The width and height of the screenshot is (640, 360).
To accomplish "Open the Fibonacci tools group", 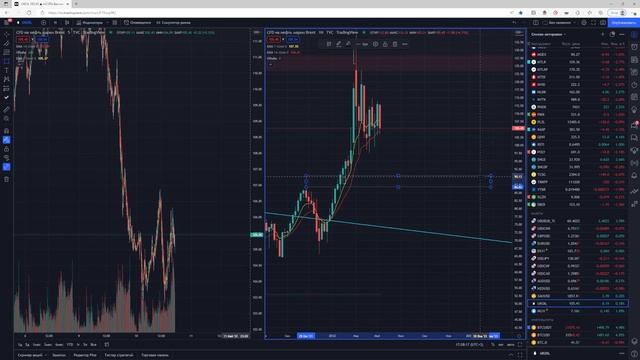I will point(6,52).
